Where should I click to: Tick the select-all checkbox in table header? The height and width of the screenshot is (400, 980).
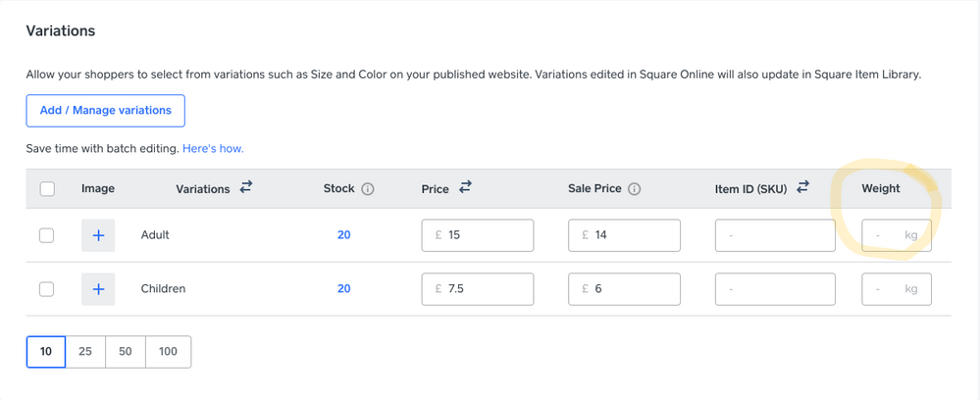click(47, 189)
